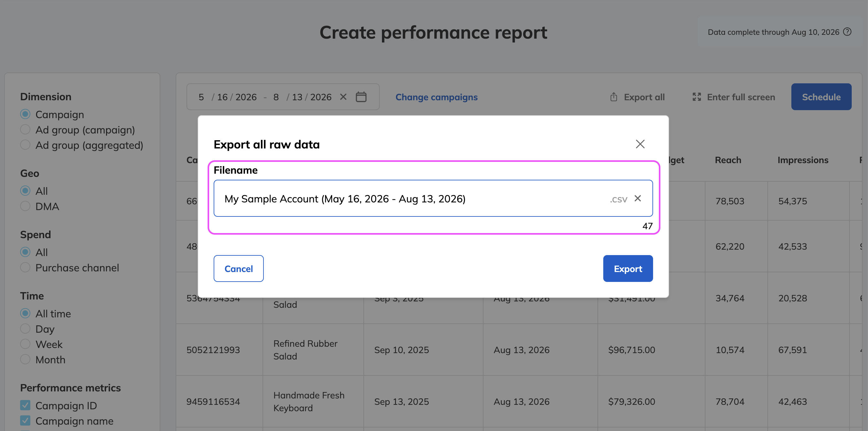Click the Sep 10, 2025 start date cell
868x431 pixels.
[x=401, y=350]
